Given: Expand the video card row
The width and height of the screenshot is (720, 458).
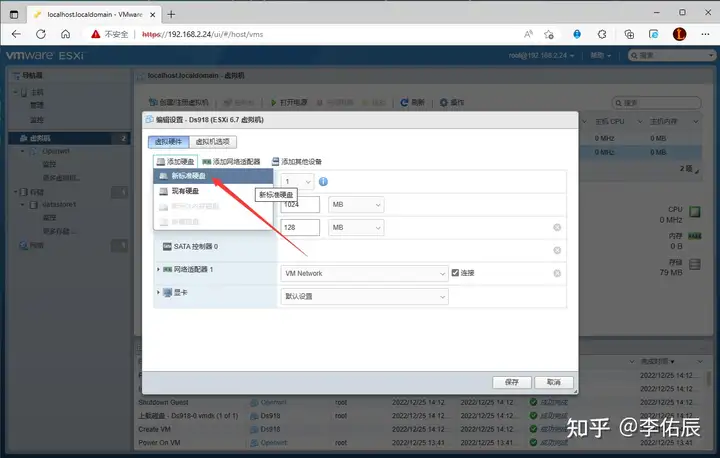Looking at the screenshot, I should (158, 292).
